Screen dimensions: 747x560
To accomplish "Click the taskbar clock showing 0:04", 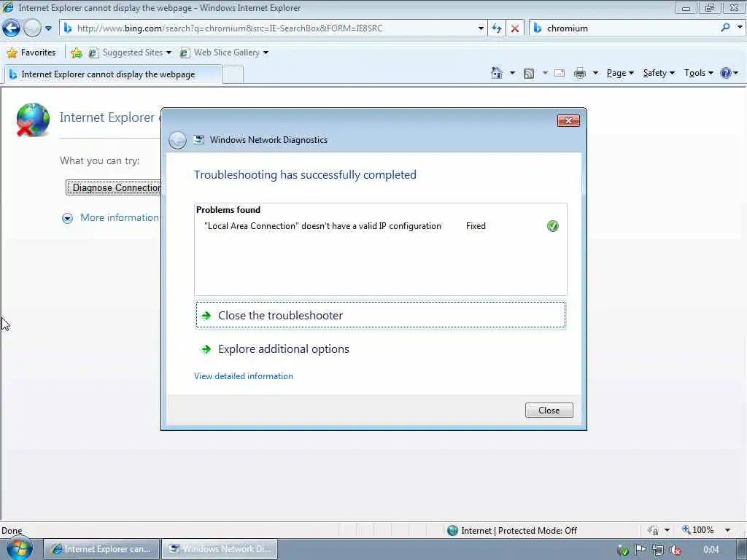I will point(711,550).
